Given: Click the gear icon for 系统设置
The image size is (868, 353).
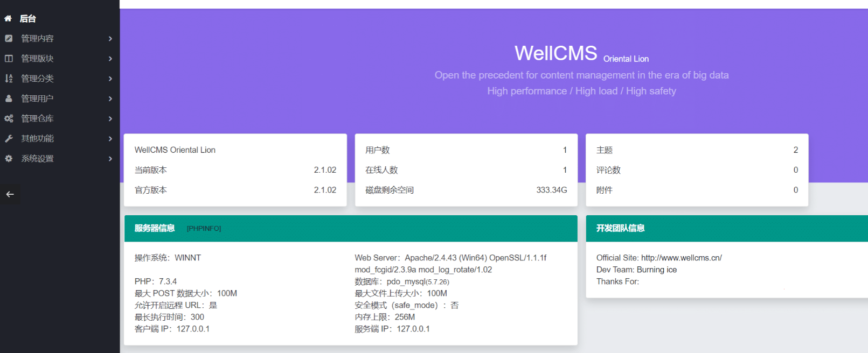Looking at the screenshot, I should [9, 159].
